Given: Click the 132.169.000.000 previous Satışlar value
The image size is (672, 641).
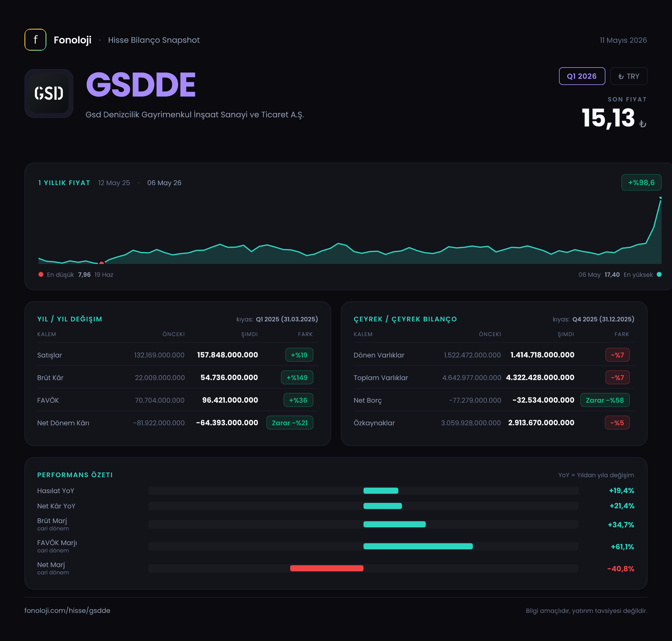Looking at the screenshot, I should pos(159,355).
